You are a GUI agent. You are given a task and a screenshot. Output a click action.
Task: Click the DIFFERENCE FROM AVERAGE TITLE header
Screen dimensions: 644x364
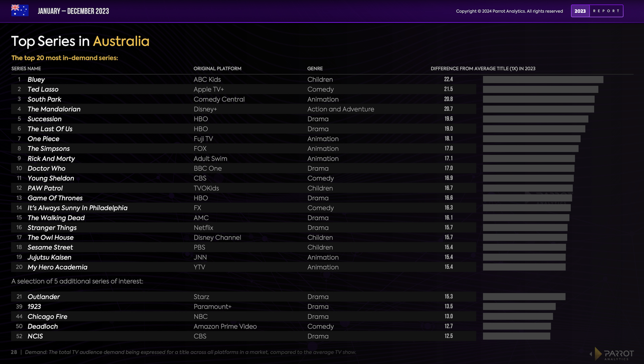pyautogui.click(x=483, y=69)
